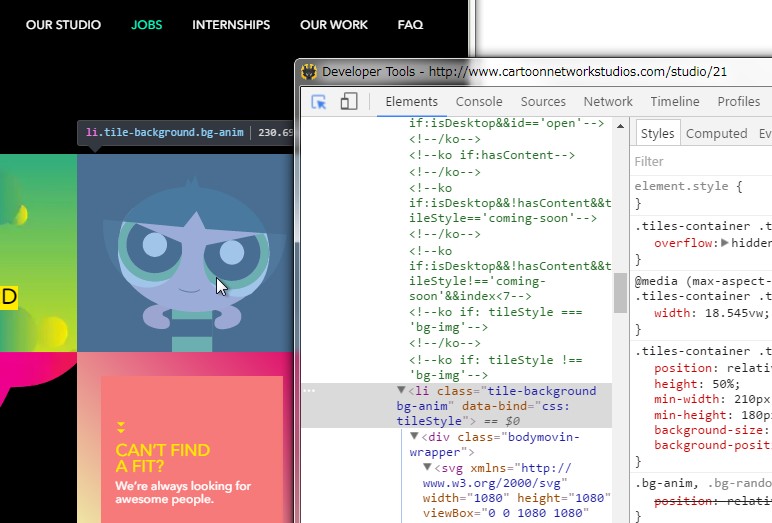This screenshot has height=523, width=772.
Task: Expand the overflow hidden shorthand triangle
Action: coord(725,242)
